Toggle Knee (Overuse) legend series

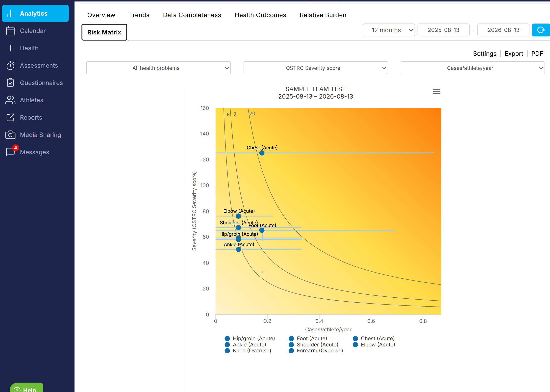pos(248,351)
